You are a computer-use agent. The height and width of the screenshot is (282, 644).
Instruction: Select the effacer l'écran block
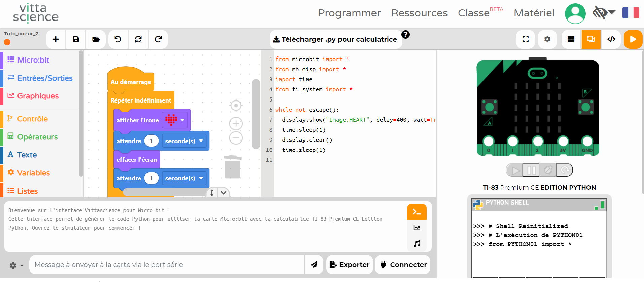click(x=137, y=159)
